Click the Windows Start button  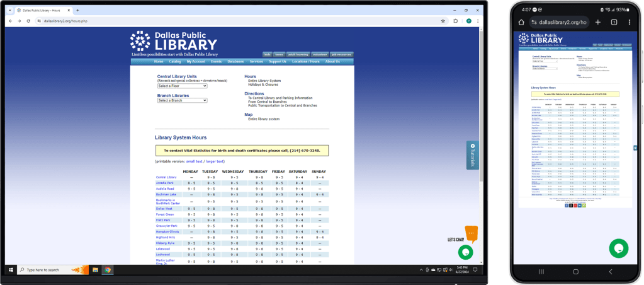[x=11, y=270]
